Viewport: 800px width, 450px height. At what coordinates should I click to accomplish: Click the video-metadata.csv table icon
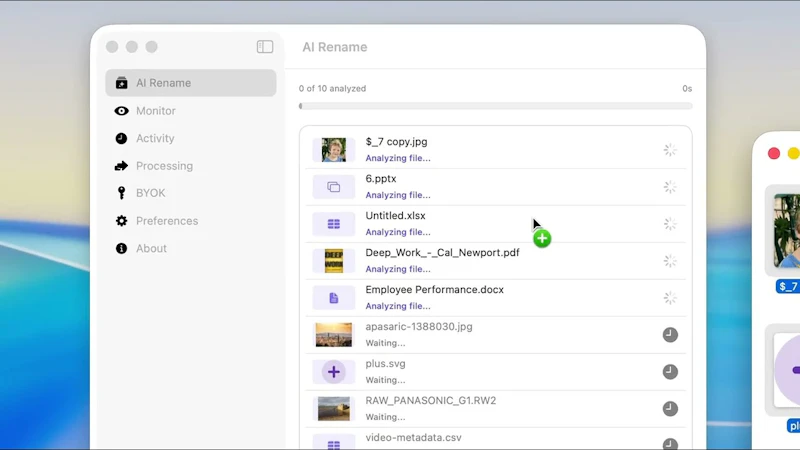334,444
